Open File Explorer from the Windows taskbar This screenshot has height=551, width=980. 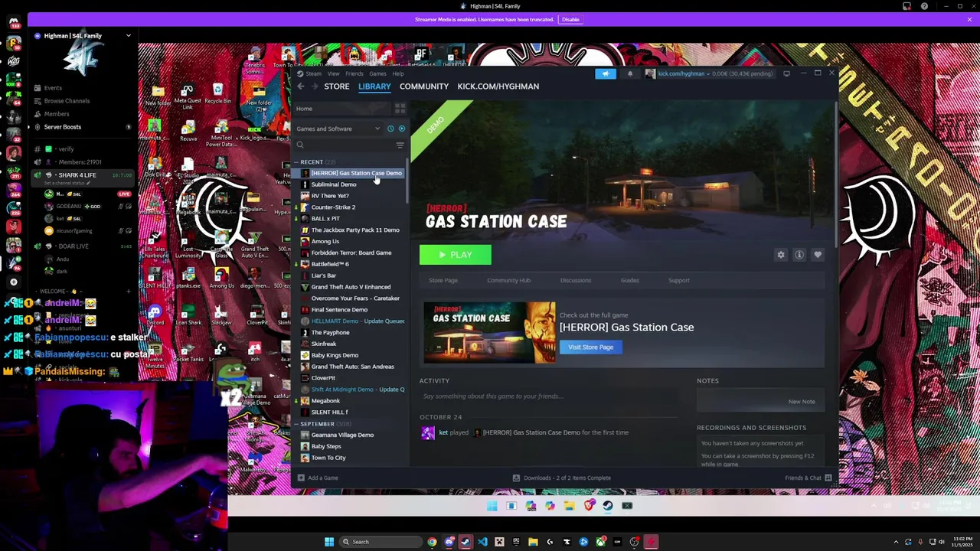pyautogui.click(x=533, y=542)
